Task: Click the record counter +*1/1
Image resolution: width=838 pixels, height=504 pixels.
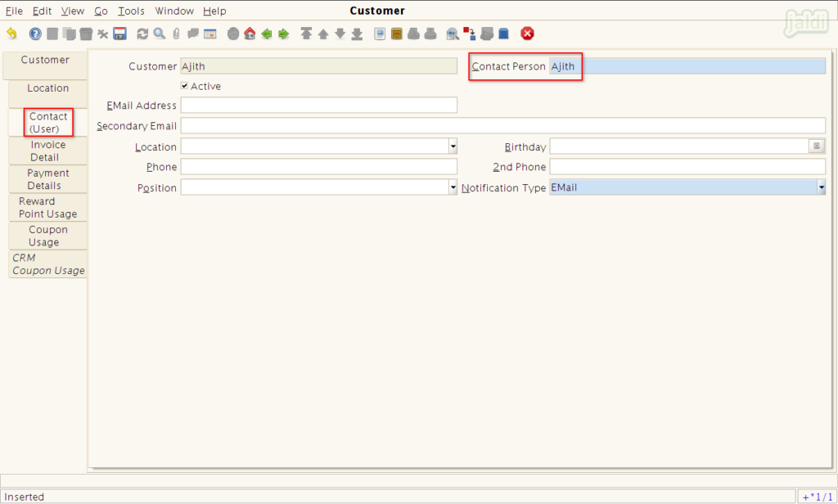Action: (818, 497)
